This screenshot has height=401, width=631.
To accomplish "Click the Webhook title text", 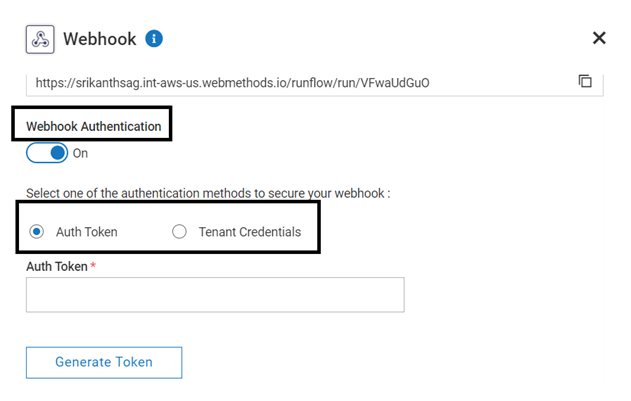I will [99, 39].
